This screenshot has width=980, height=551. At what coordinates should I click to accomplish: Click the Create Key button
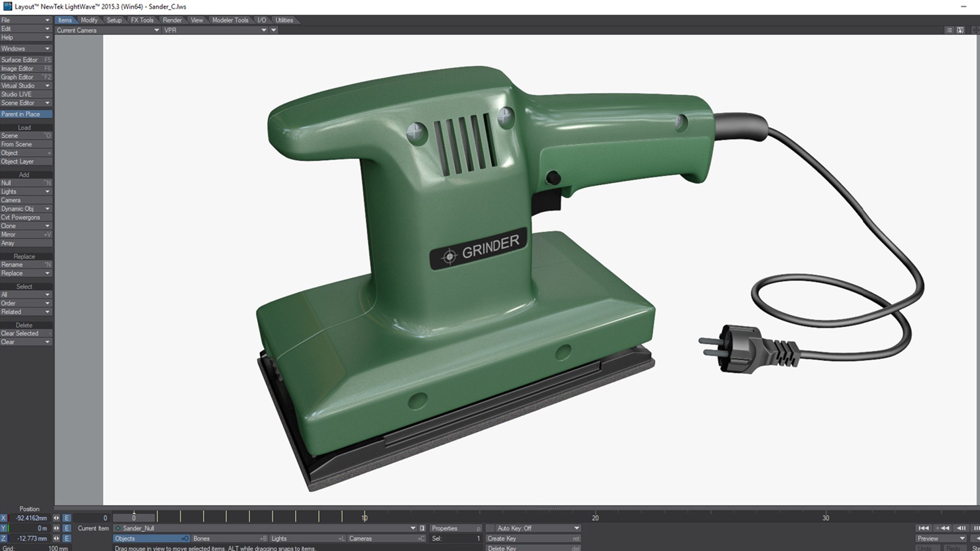[533, 538]
